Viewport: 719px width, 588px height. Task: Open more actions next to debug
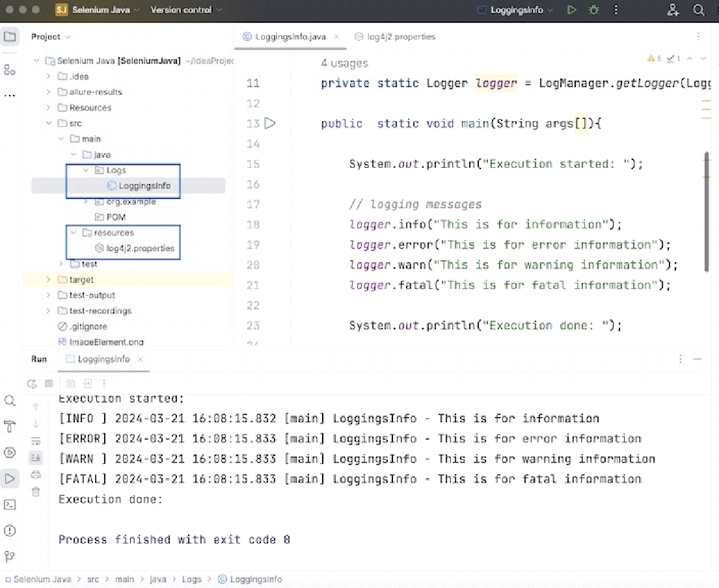616,10
